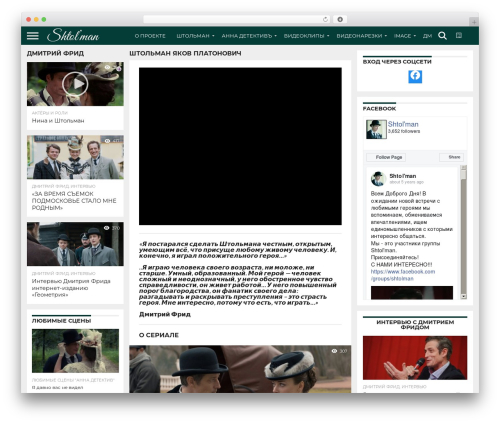The image size is (500, 423).
Task: Open a new browser tab with plus button
Action: 474,22
